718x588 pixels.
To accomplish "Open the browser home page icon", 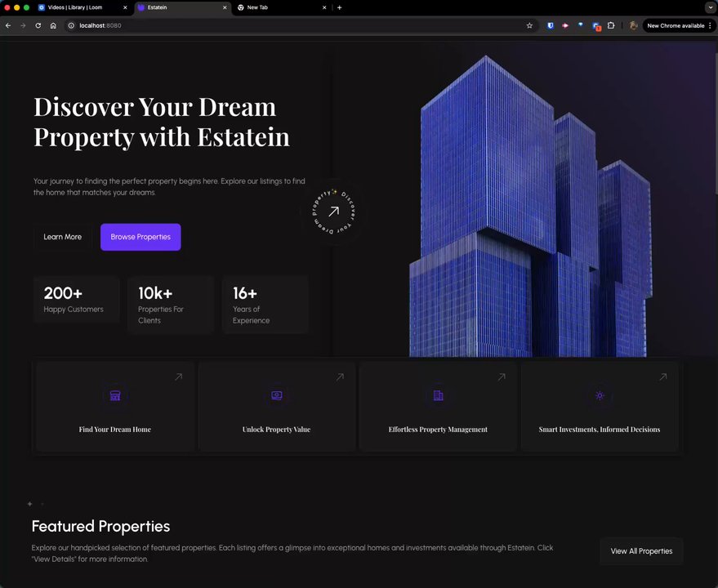I will click(x=53, y=25).
